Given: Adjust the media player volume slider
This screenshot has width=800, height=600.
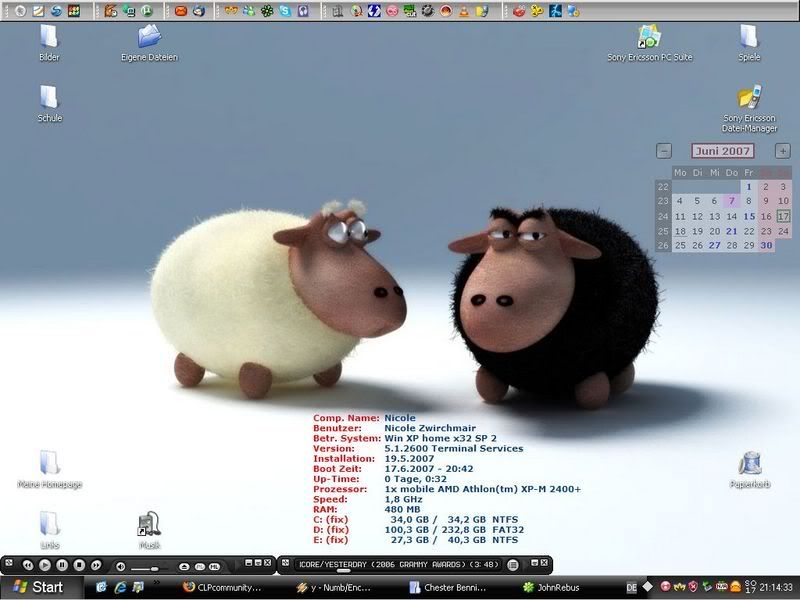Looking at the screenshot, I should coord(150,567).
